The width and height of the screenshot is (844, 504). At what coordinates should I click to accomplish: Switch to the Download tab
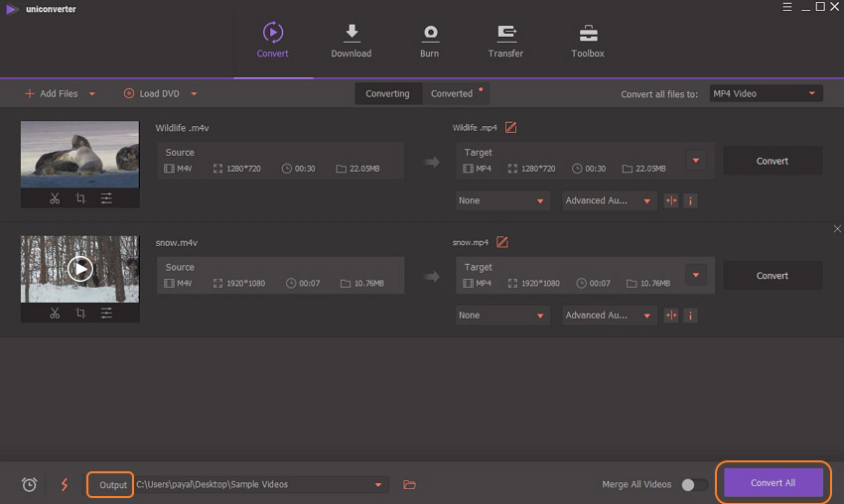click(351, 41)
